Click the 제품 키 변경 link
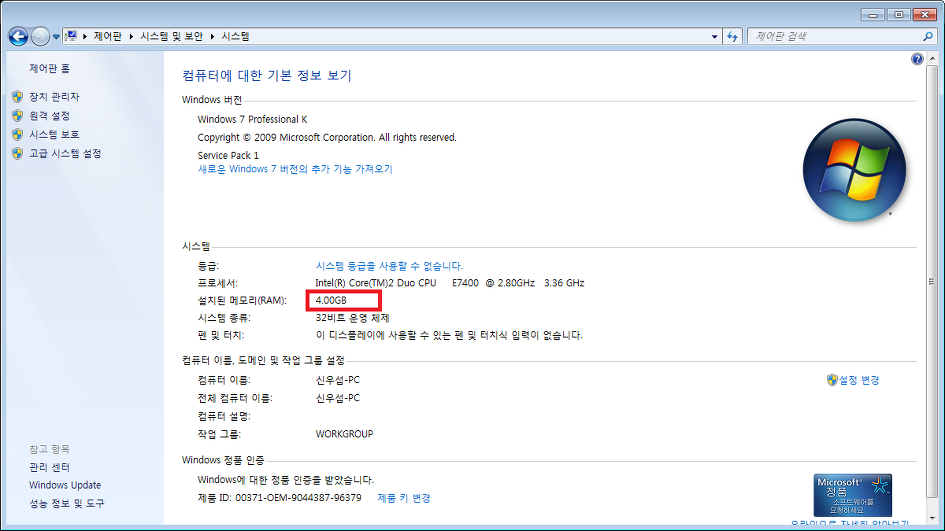 click(x=404, y=498)
